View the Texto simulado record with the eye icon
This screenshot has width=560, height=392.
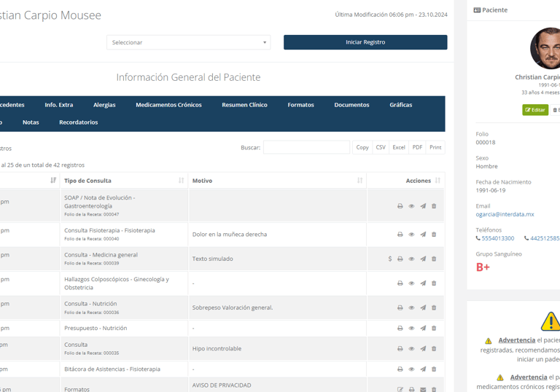[411, 259]
